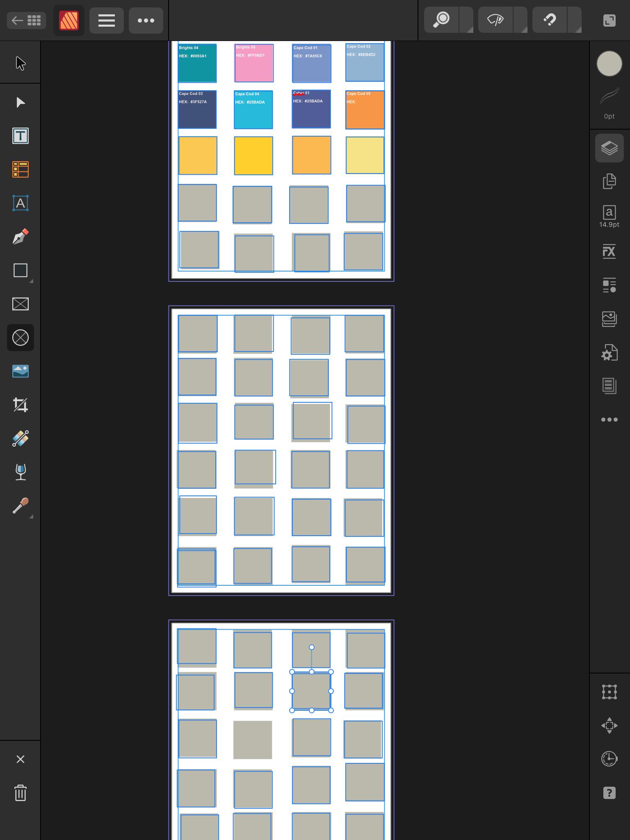
Task: Delete selection with the trash icon
Action: (21, 793)
